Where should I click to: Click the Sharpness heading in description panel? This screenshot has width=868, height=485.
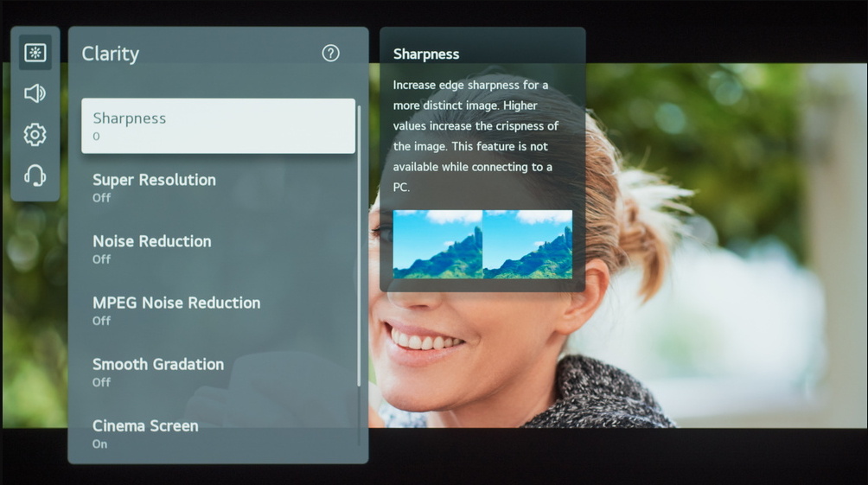coord(426,54)
